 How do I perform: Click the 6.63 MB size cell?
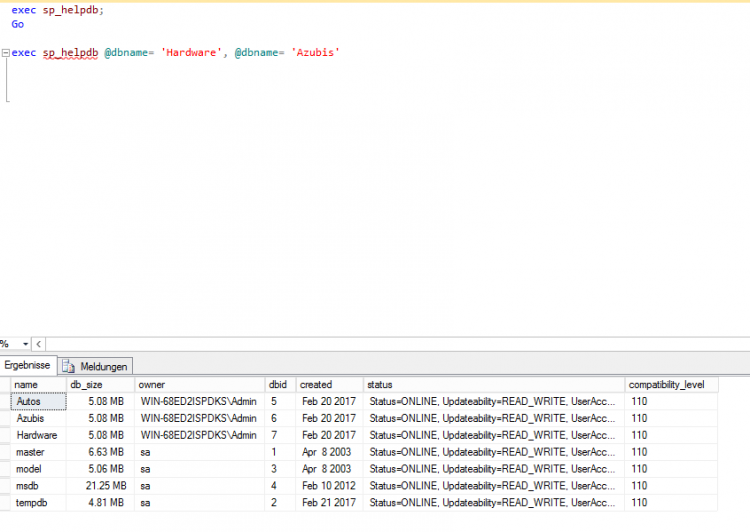coord(100,452)
